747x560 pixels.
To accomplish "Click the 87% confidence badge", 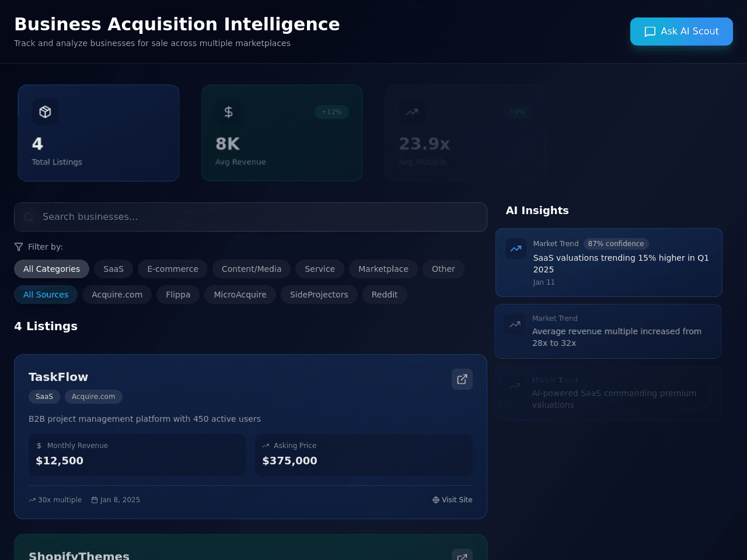I will pyautogui.click(x=616, y=244).
